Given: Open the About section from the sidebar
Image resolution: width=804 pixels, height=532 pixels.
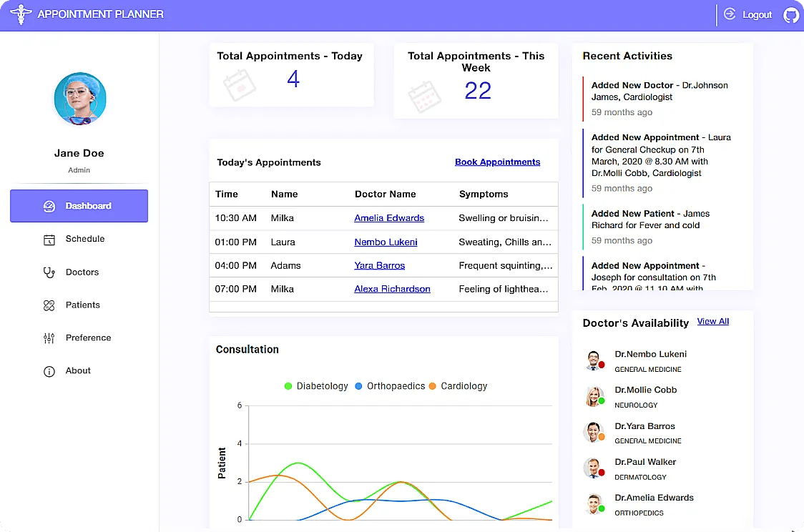Looking at the screenshot, I should click(48, 370).
